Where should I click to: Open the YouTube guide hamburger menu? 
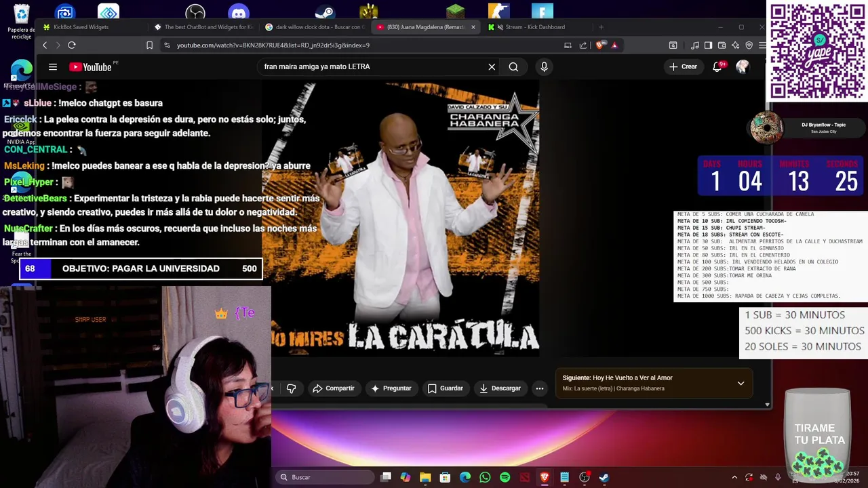pyautogui.click(x=52, y=66)
